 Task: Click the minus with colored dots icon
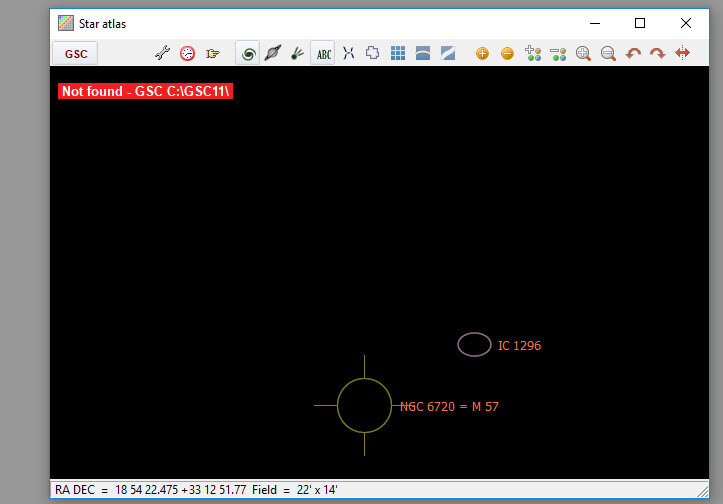coord(558,53)
